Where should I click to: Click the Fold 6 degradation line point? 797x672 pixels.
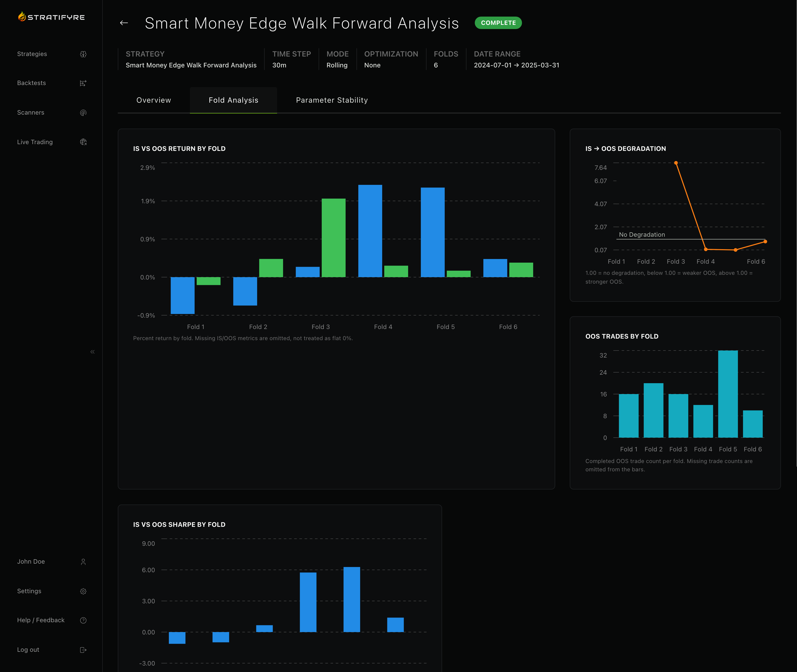[765, 242]
